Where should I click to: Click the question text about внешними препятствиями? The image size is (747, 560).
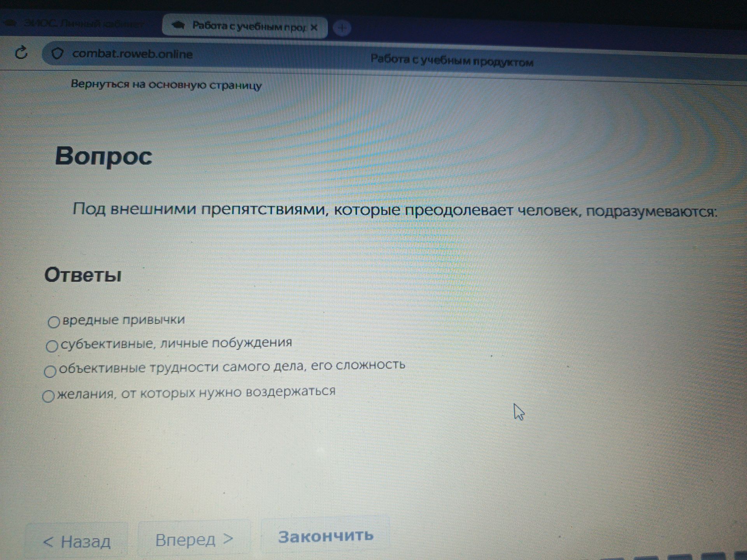tap(395, 210)
